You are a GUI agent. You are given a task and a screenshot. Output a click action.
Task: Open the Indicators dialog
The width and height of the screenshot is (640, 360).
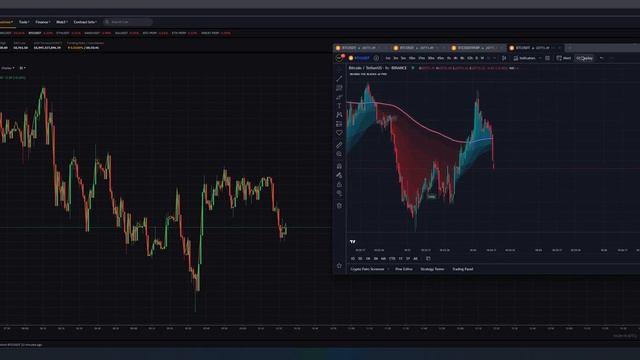coord(524,58)
